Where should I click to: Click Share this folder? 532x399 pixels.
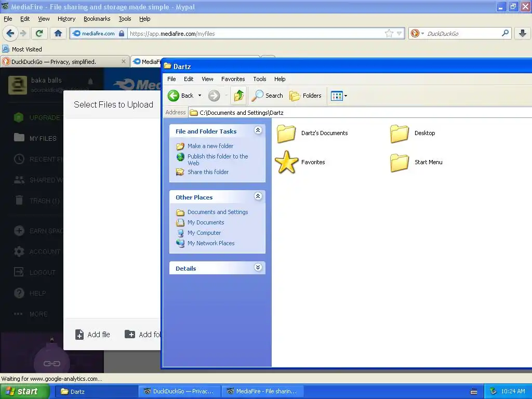[208, 172]
